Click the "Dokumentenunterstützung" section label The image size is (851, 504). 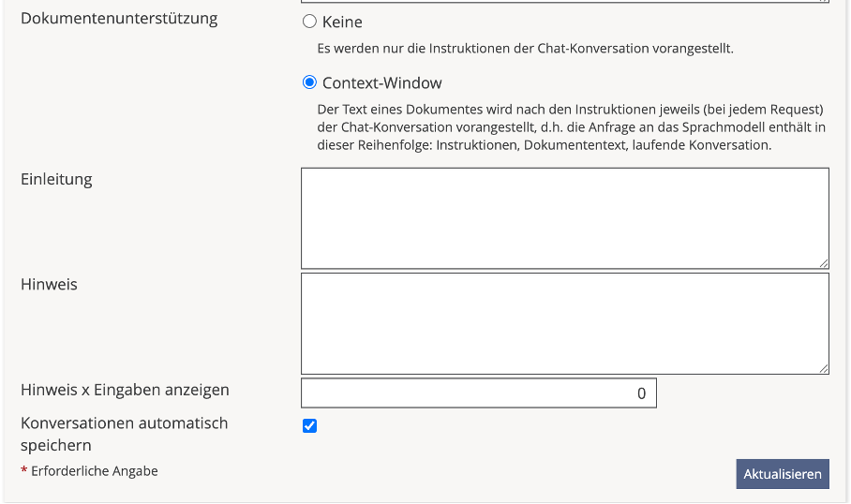click(119, 18)
